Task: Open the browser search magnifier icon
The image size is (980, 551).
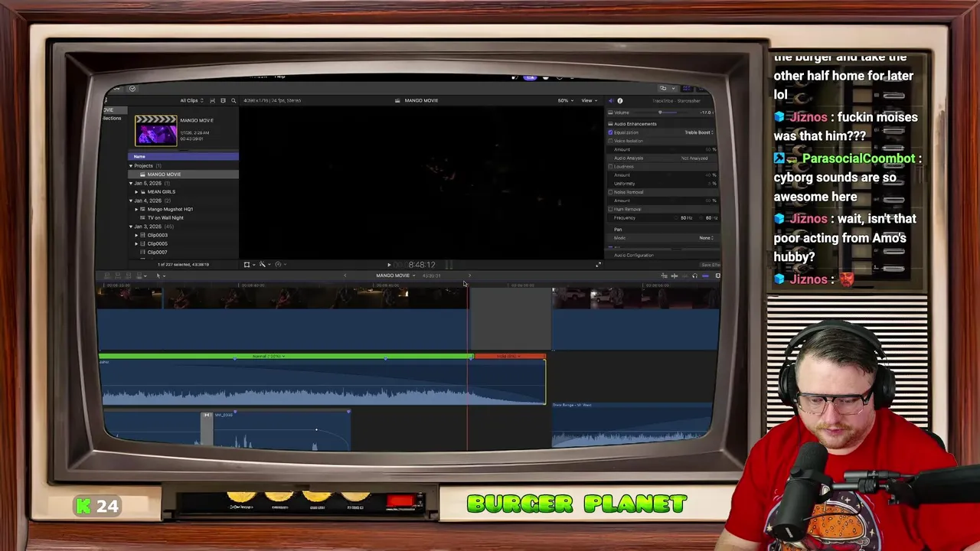Action: coord(234,100)
